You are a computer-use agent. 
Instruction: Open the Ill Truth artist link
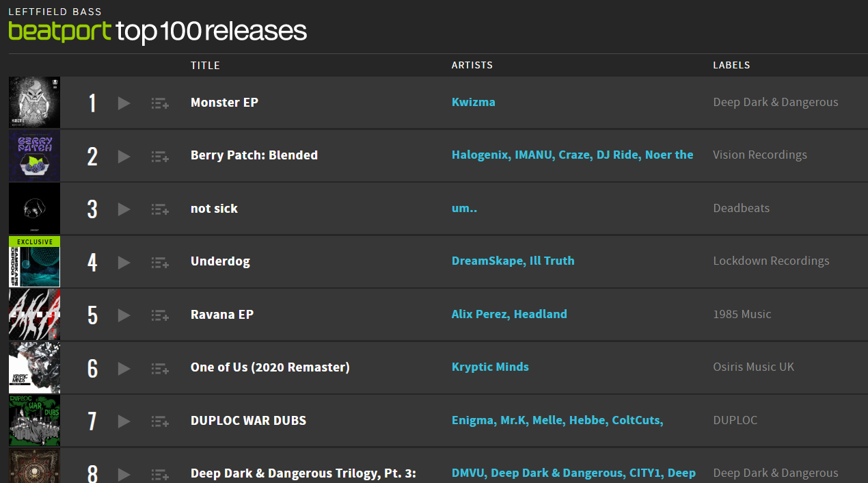(552, 261)
